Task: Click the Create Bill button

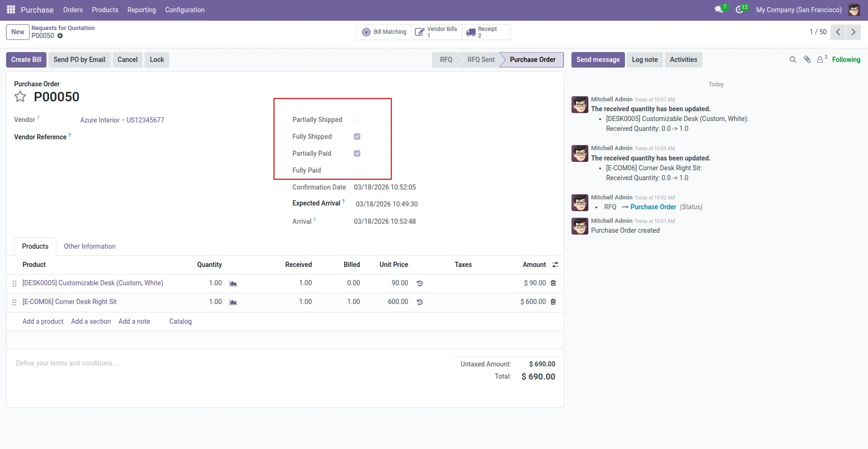Action: point(26,60)
